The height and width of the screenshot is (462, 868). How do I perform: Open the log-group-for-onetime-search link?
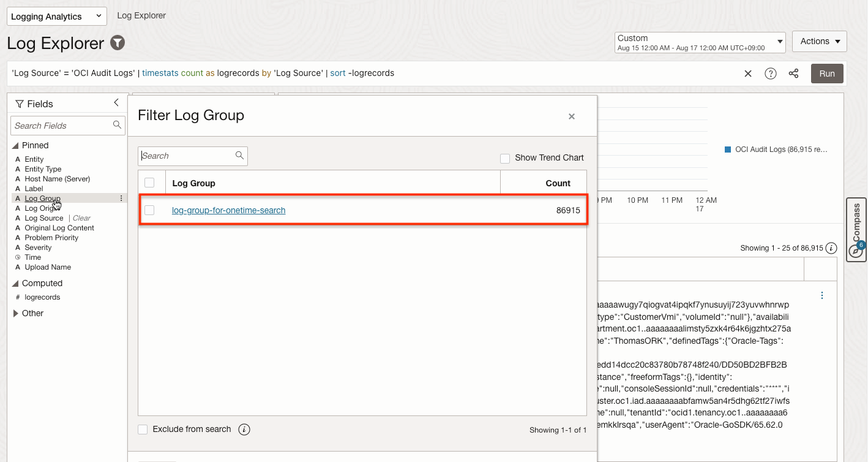(x=228, y=210)
